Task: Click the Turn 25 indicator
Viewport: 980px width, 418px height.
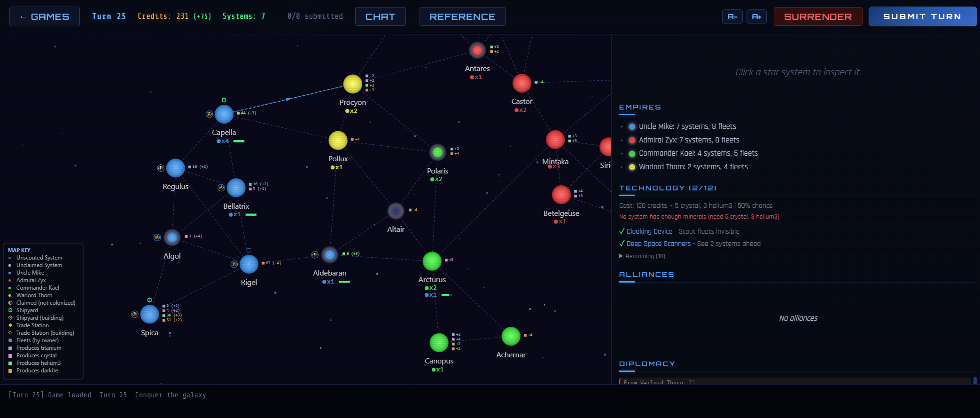Action: (109, 16)
